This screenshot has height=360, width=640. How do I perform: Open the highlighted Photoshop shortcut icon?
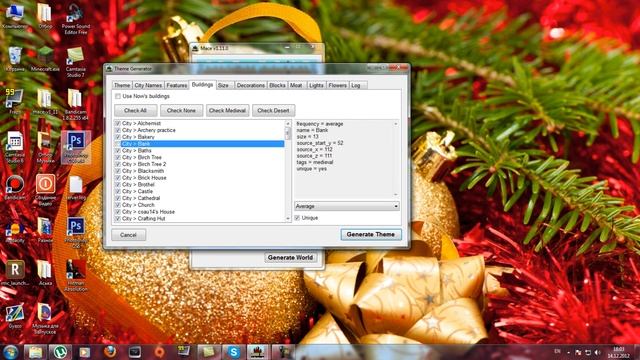tap(76, 147)
